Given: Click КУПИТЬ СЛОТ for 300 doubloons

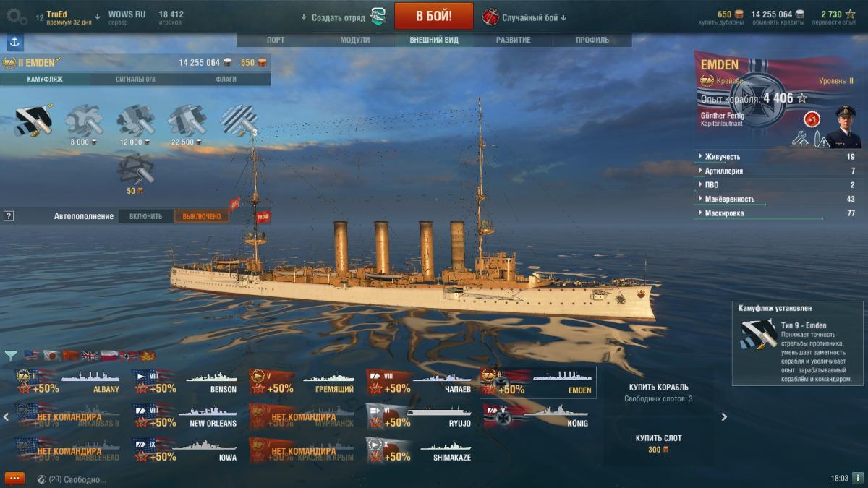Looking at the screenshot, I should coord(658,443).
